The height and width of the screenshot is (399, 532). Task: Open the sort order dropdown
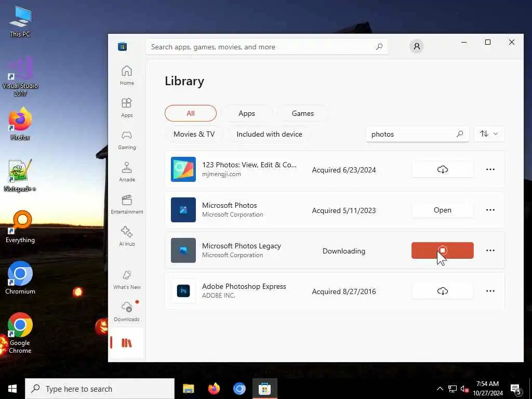pos(489,134)
